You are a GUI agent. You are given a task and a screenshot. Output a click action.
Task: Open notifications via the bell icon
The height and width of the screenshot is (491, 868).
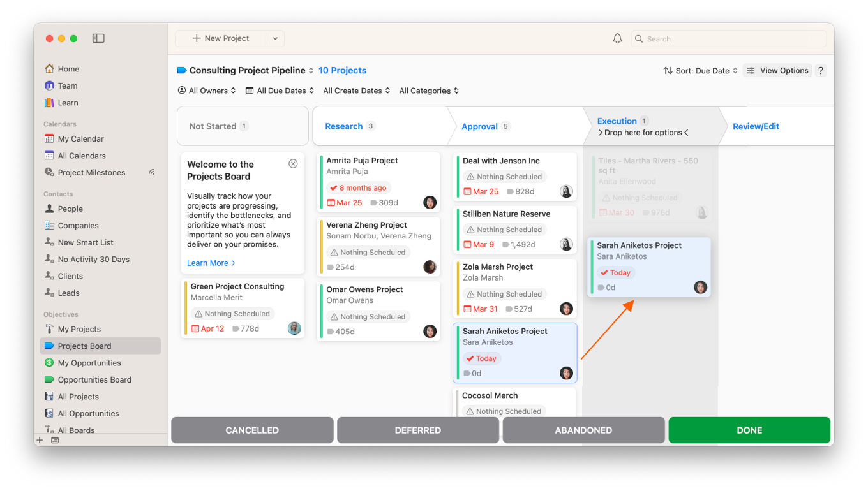[617, 38]
